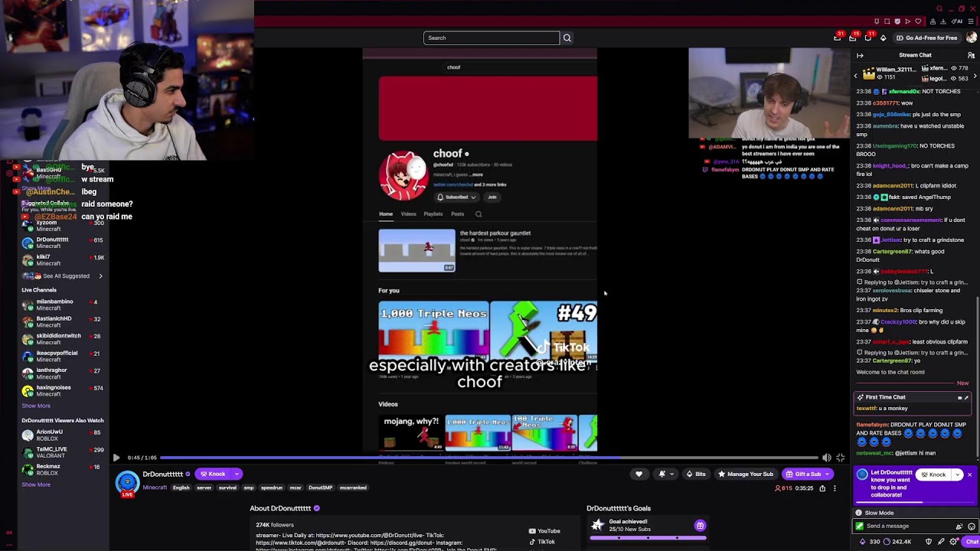Click the Chat send button
The height and width of the screenshot is (551, 980).
[x=972, y=542]
